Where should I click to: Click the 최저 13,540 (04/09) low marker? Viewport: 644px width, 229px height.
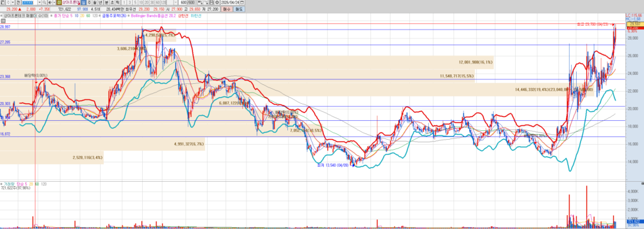click(333, 165)
